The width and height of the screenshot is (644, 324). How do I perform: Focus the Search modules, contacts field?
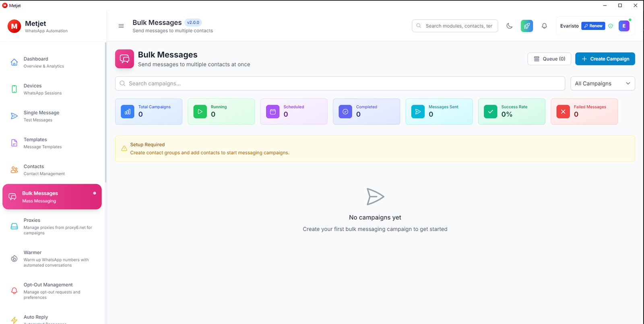pos(455,26)
